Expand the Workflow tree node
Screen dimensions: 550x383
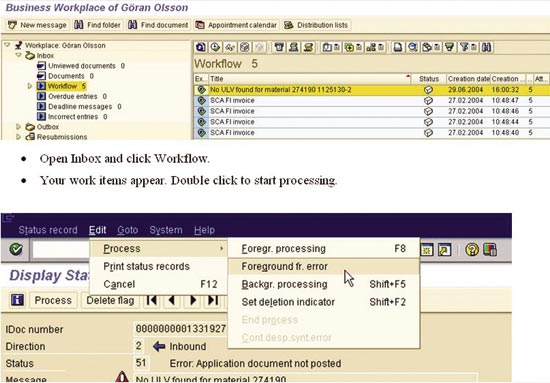pos(30,86)
